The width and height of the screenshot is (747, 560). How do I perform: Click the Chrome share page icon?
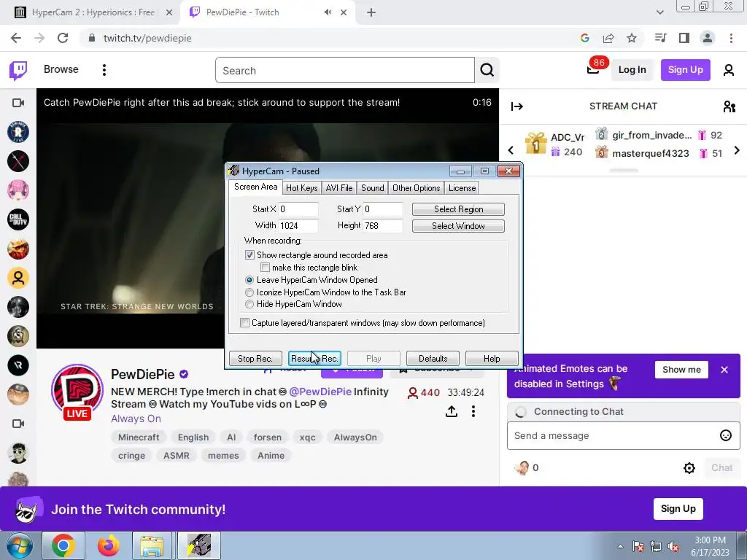608,38
